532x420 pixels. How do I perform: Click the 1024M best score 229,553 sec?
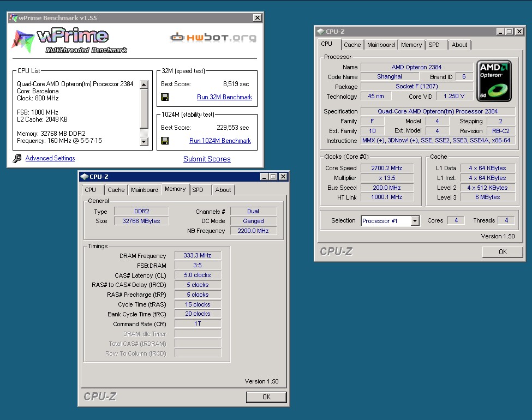click(233, 128)
